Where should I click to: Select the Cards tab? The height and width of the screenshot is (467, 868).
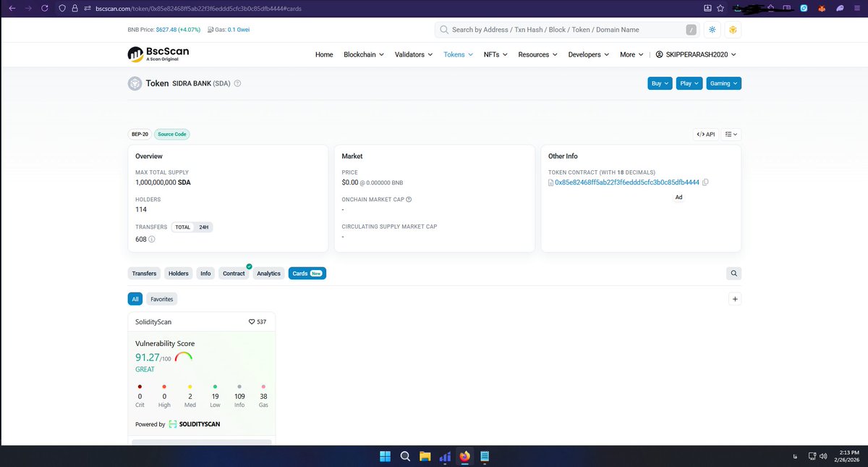[x=307, y=273]
